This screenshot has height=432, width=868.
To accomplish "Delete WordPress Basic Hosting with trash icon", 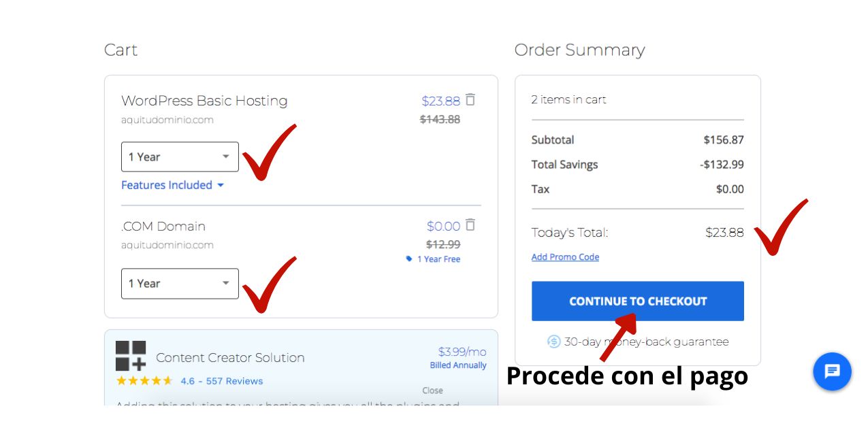I will click(x=470, y=100).
